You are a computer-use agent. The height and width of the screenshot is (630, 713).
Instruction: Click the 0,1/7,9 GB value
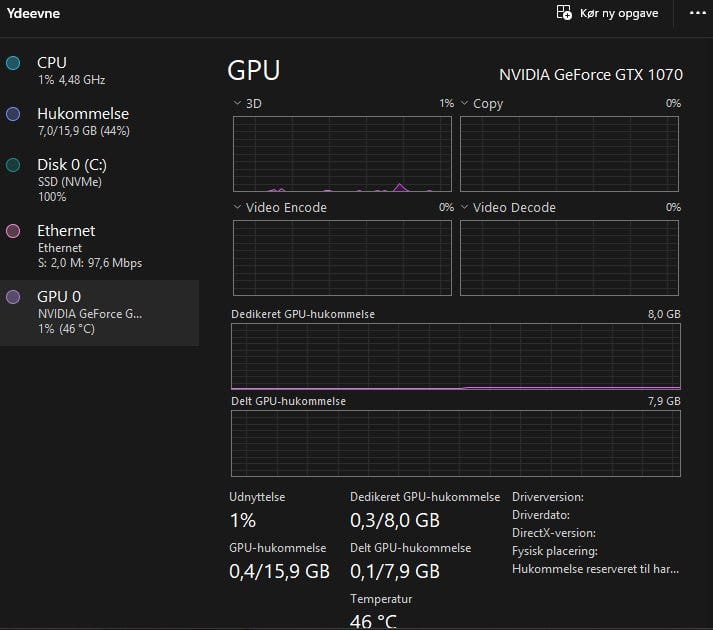395,571
